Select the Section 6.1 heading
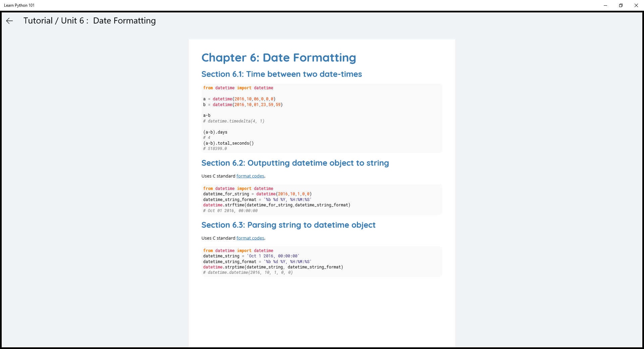Viewport: 644px width, 349px height. click(281, 74)
